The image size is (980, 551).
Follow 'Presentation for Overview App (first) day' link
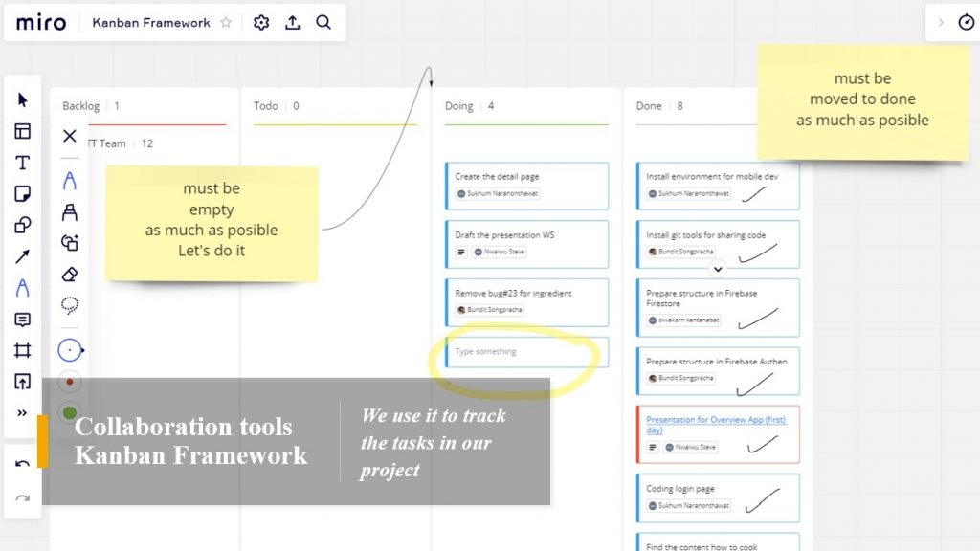[x=716, y=425]
